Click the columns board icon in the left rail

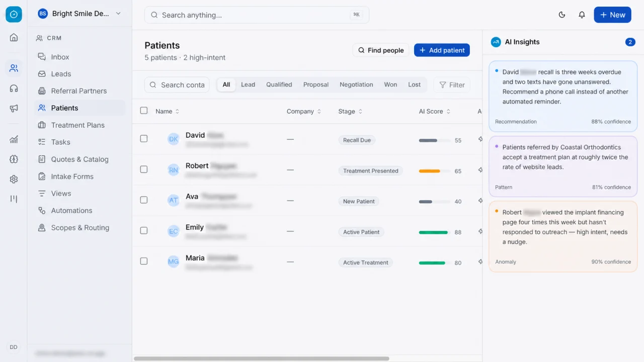coord(14,199)
